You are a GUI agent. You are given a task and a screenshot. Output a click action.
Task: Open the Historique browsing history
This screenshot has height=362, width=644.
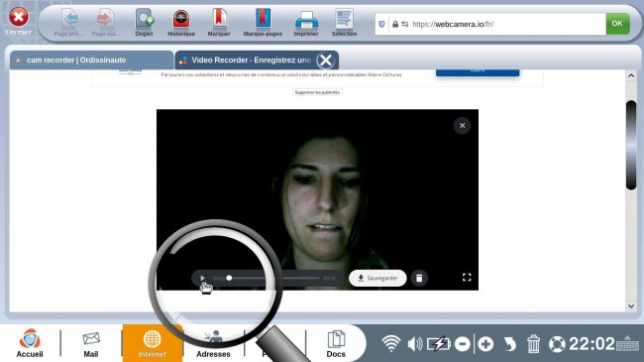(x=181, y=23)
